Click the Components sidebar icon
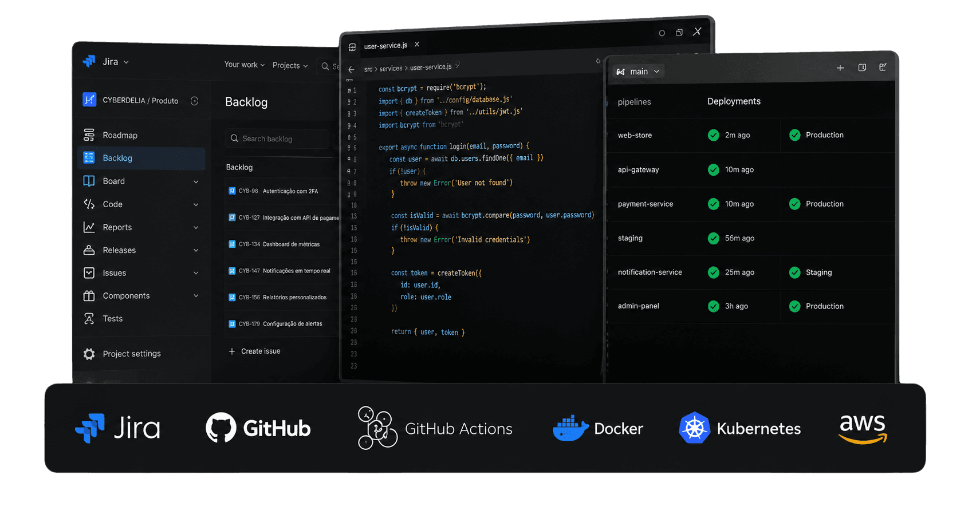This screenshot has height=526, width=980. (x=89, y=296)
